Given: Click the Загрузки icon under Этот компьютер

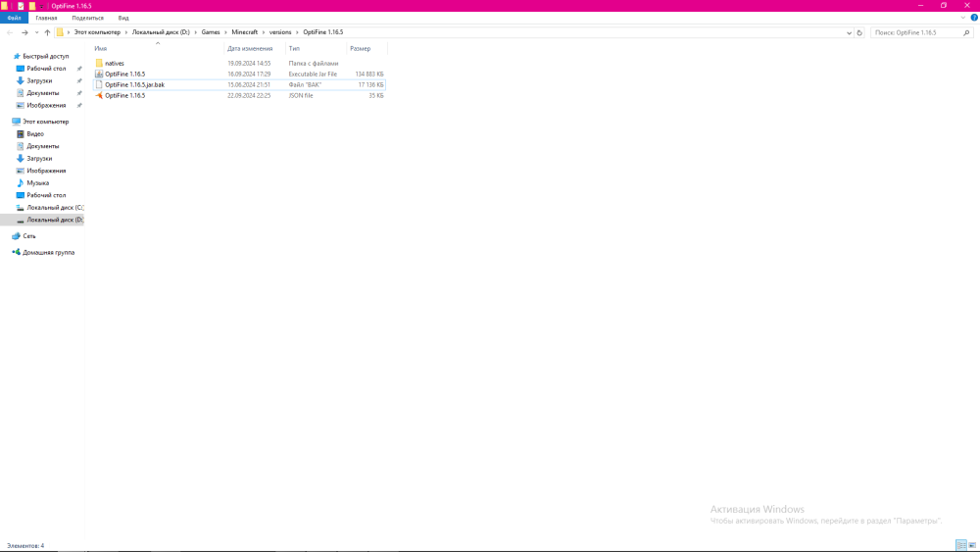Looking at the screenshot, I should (20, 159).
